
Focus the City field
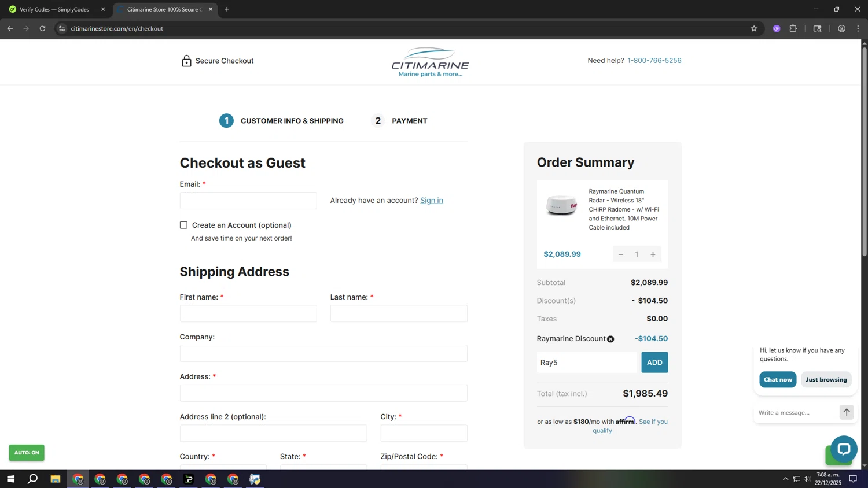424,433
